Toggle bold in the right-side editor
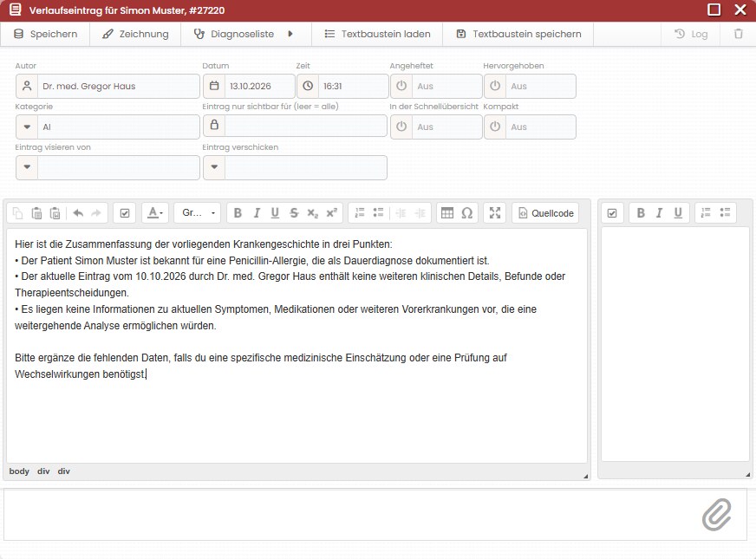756x559 pixels. tap(641, 213)
